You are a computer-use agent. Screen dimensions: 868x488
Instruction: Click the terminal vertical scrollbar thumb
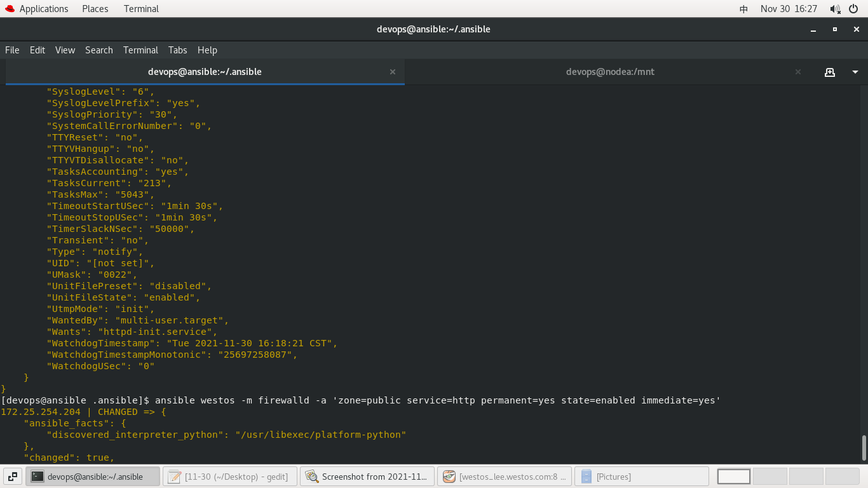click(864, 447)
